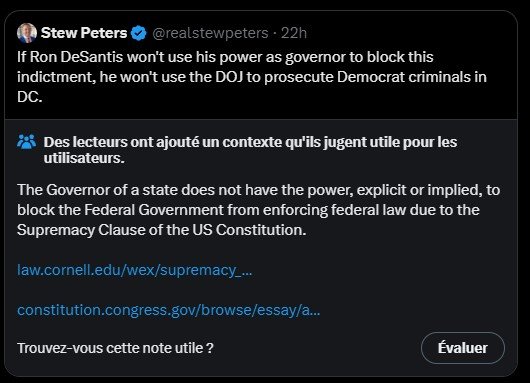Open the Stew Peters display name
Viewport: 530px width, 383px height.
[x=84, y=33]
